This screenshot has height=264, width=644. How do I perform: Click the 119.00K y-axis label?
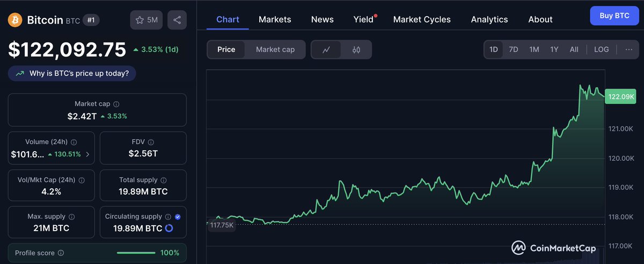click(x=621, y=187)
